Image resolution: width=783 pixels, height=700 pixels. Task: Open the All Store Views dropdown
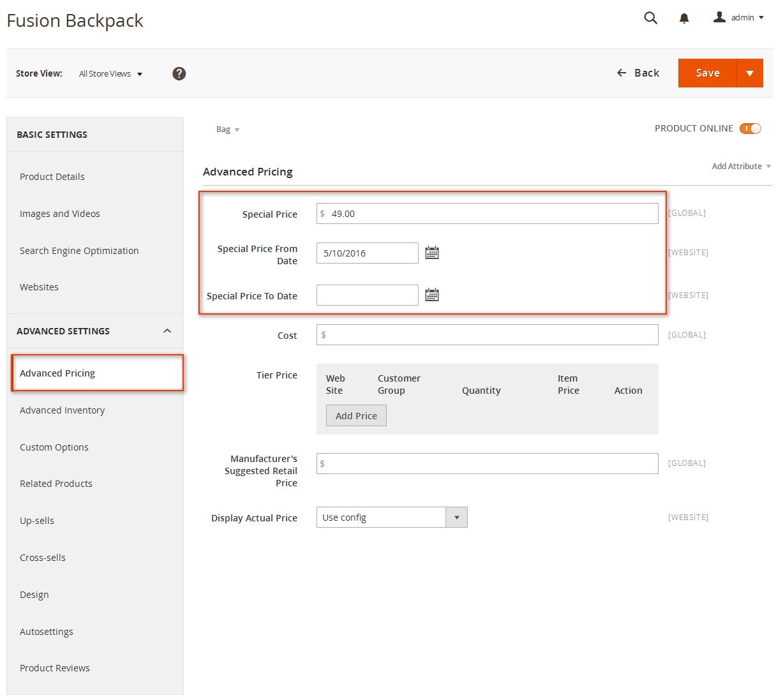click(110, 73)
